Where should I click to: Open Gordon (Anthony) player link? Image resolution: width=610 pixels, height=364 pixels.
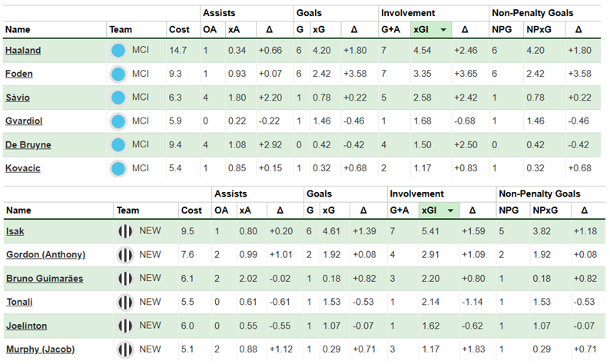(x=45, y=255)
